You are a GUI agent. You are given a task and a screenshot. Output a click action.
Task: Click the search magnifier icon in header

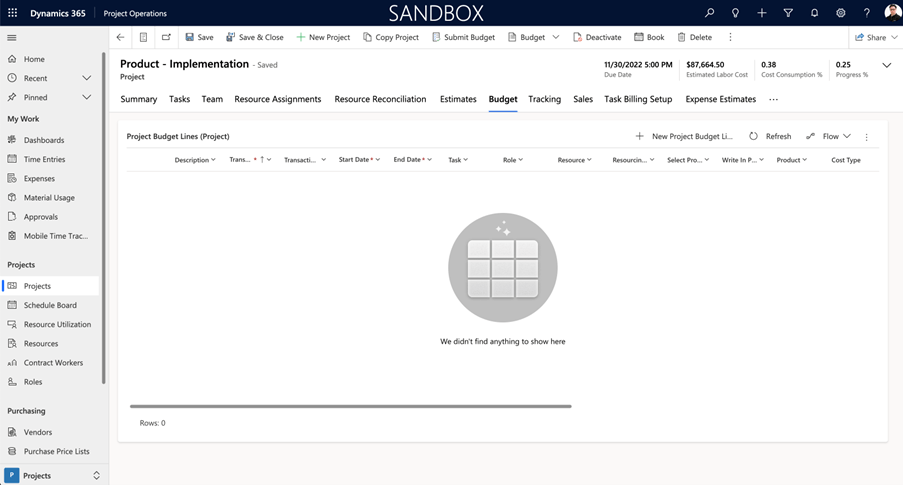tap(710, 13)
